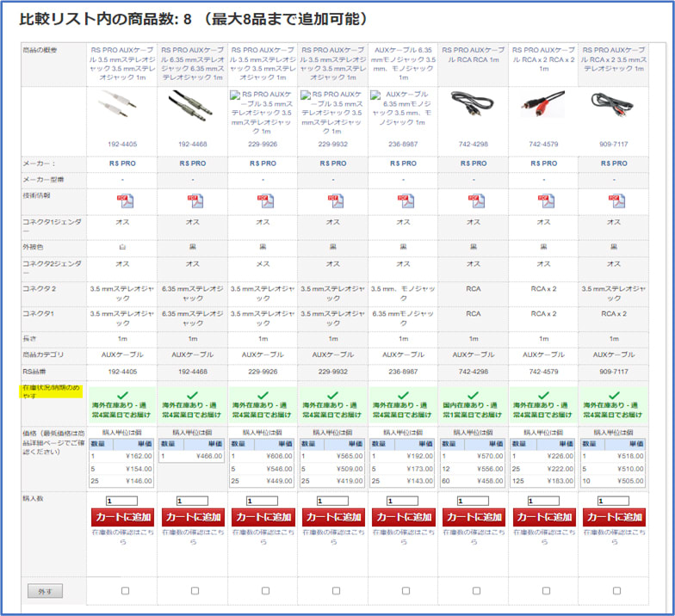
Task: Tick the remove checkbox for the 229-9926 column
Action: 265,590
